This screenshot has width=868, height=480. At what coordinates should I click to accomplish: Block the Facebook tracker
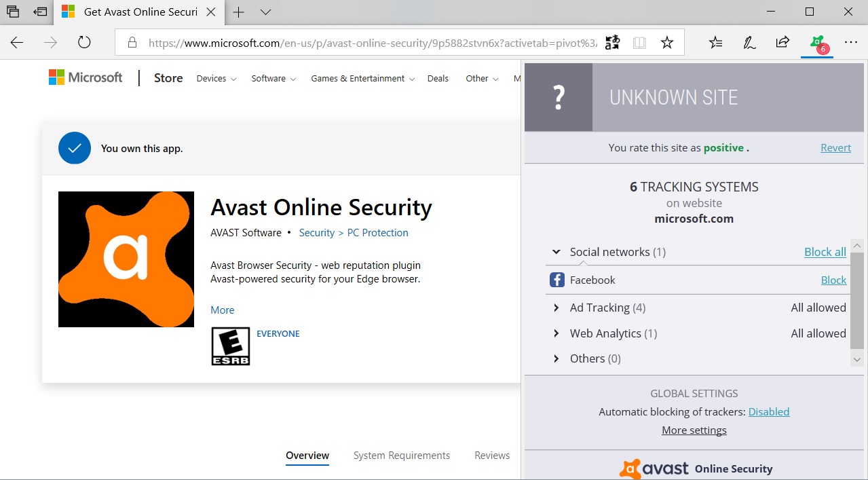833,279
